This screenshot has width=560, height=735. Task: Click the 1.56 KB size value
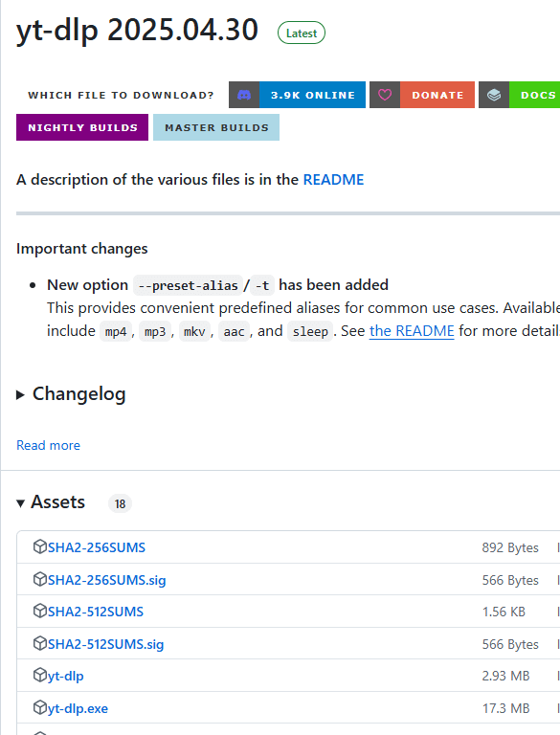click(504, 612)
